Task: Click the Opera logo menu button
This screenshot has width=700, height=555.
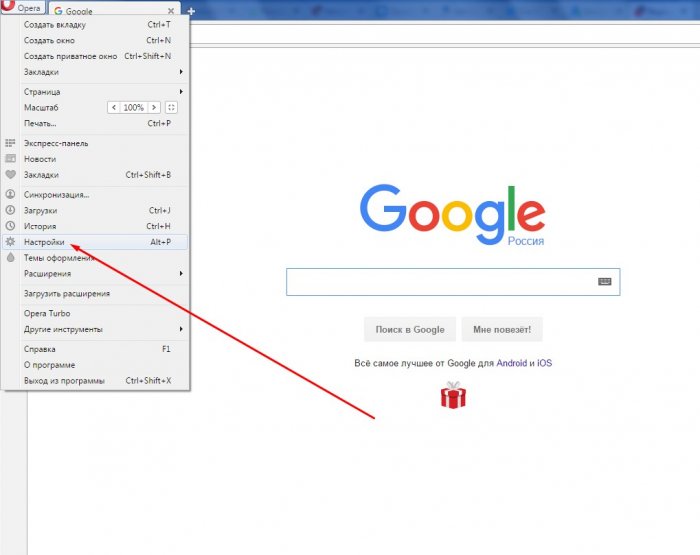Action: pos(24,8)
